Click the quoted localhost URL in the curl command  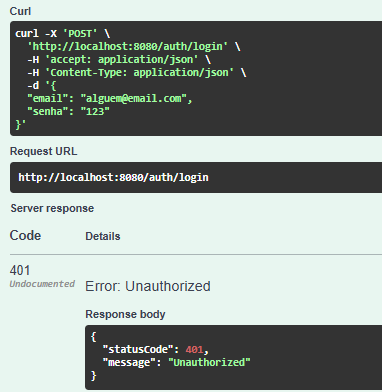coord(128,47)
